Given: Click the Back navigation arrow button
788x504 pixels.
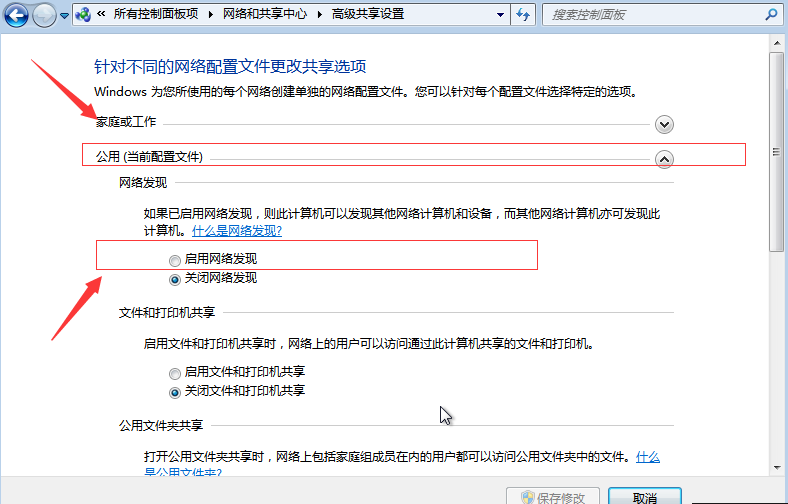Looking at the screenshot, I should point(16,16).
